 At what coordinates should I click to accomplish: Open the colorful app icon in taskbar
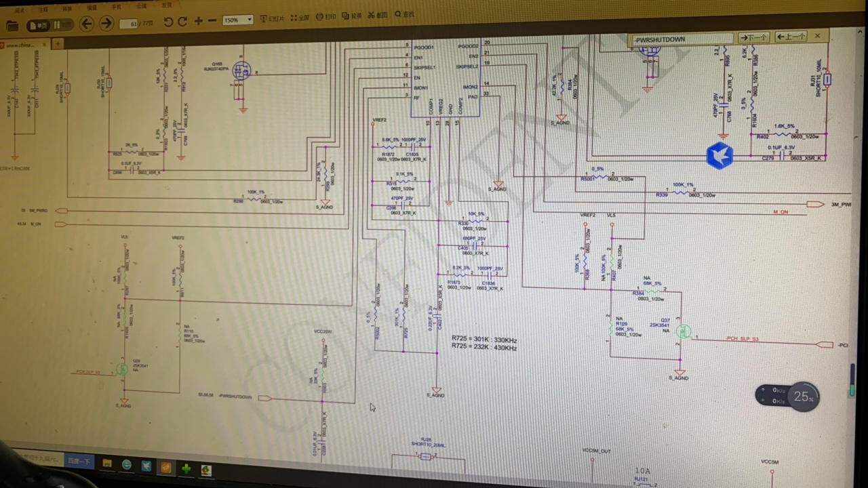point(205,470)
